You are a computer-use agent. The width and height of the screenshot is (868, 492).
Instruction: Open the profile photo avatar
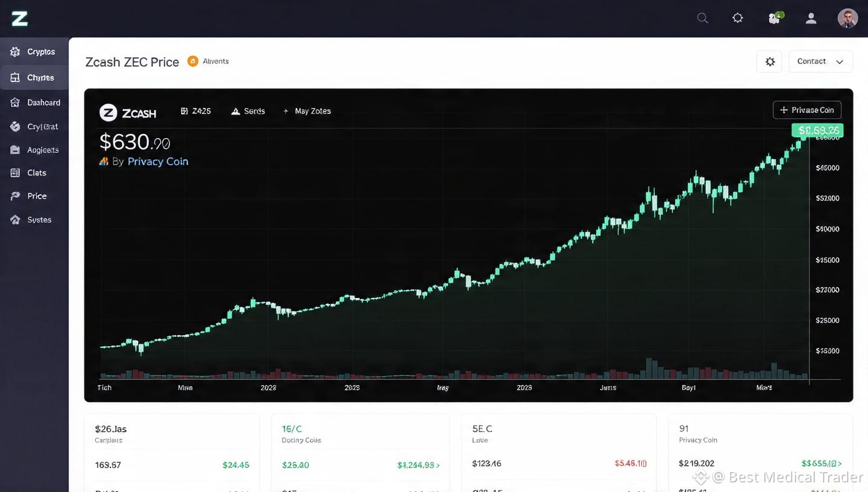[x=848, y=18]
